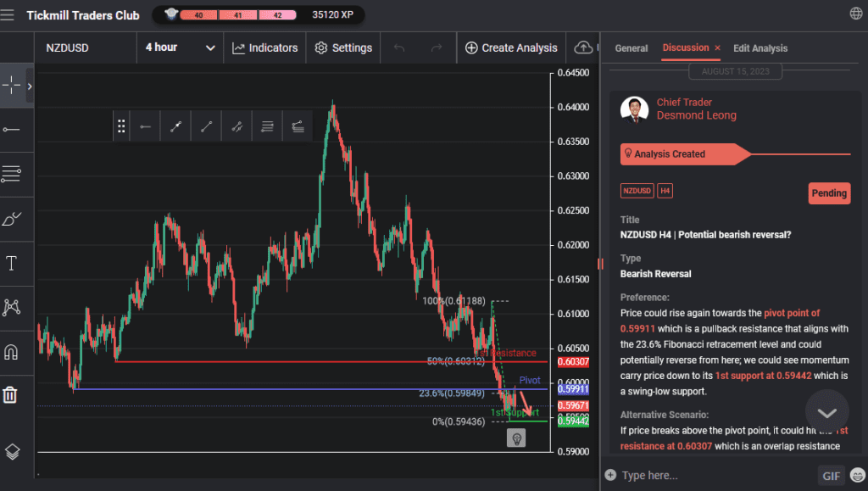The width and height of the screenshot is (868, 491).
Task: Select the horizontal line drawing tool
Action: coord(12,130)
